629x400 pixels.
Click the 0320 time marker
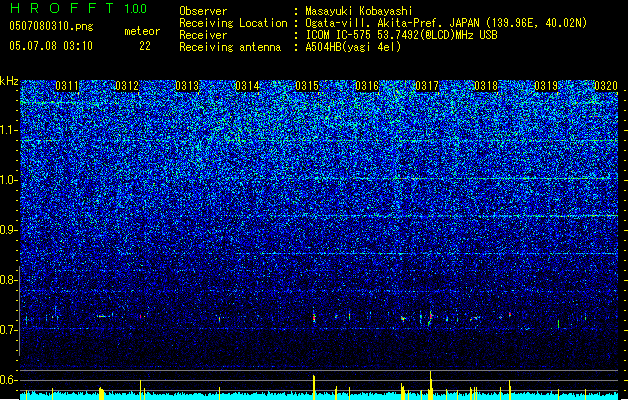coord(606,86)
